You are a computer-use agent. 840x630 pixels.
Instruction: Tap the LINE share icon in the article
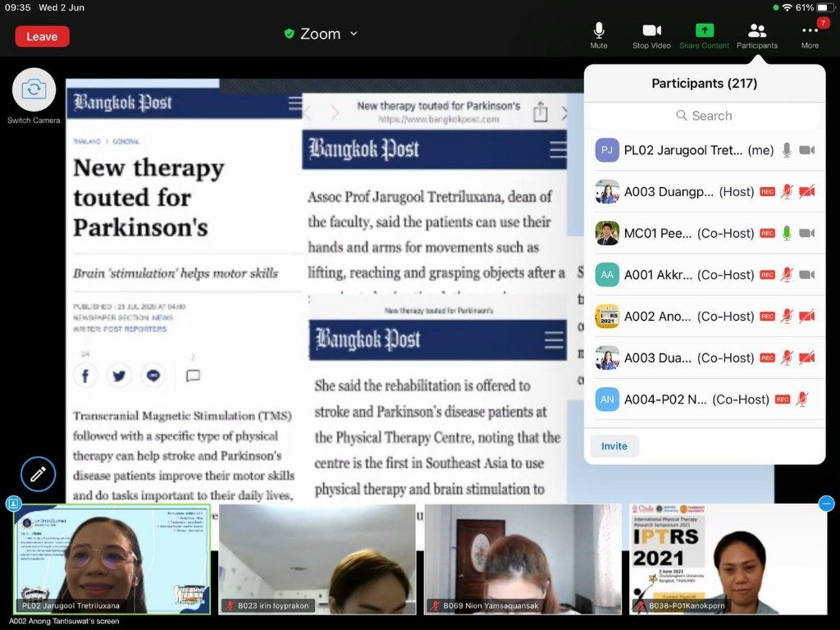153,376
